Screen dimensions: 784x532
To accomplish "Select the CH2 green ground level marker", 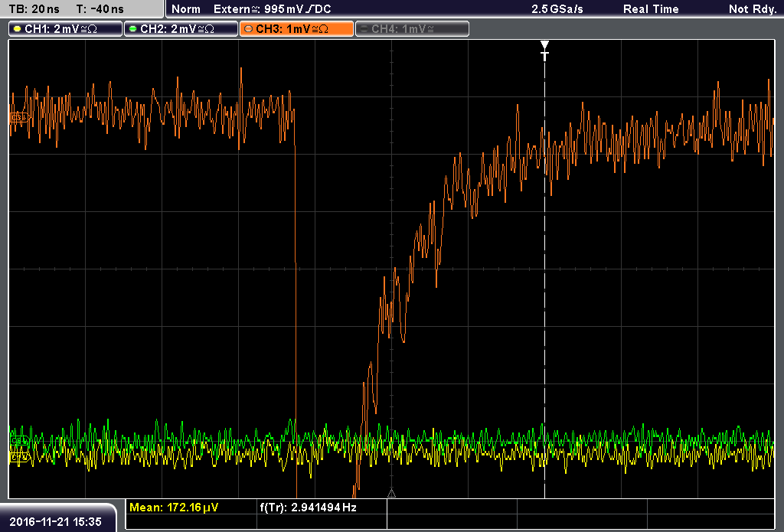I will (x=19, y=441).
